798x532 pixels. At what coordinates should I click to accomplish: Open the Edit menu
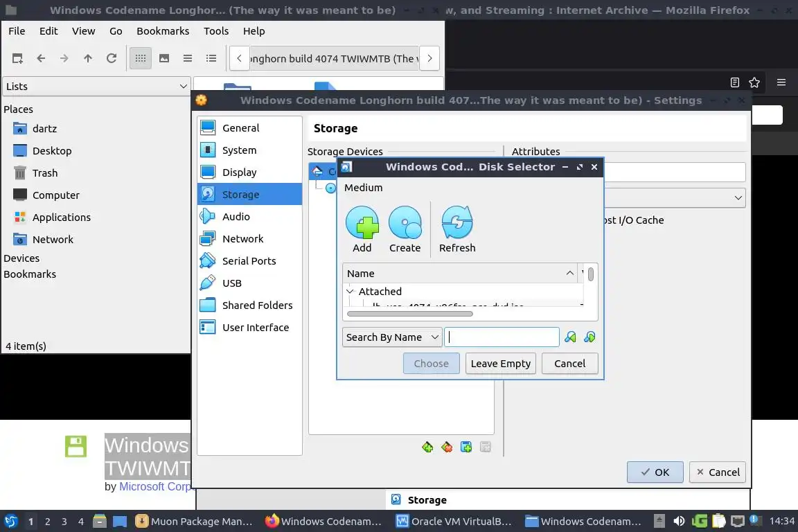(48, 31)
